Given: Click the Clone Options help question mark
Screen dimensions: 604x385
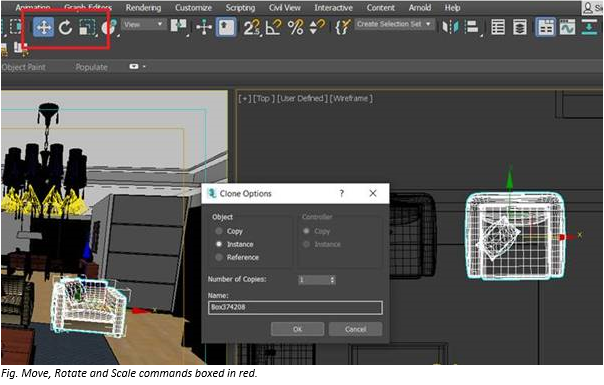Looking at the screenshot, I should tap(342, 193).
